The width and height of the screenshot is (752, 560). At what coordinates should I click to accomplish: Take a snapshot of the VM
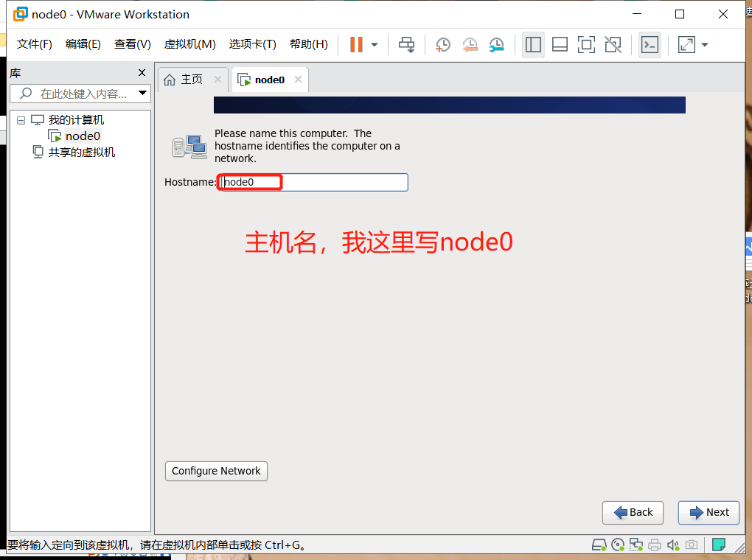pyautogui.click(x=442, y=45)
